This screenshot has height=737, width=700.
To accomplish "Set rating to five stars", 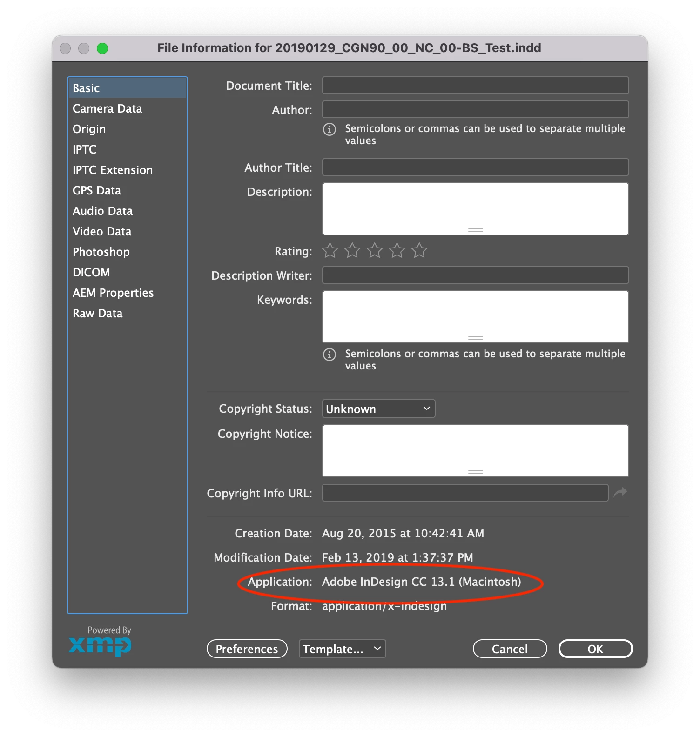I will (419, 250).
